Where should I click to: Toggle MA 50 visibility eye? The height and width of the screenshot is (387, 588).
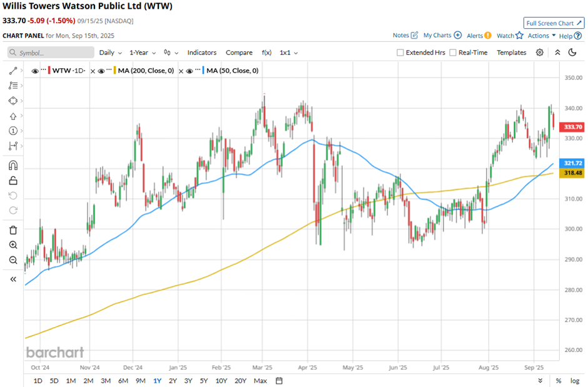pos(190,71)
